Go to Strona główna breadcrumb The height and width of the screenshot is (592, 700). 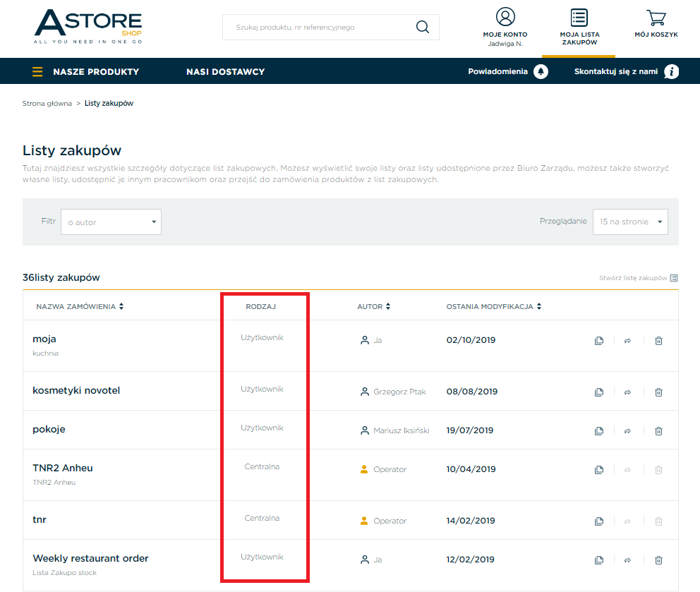(x=47, y=103)
